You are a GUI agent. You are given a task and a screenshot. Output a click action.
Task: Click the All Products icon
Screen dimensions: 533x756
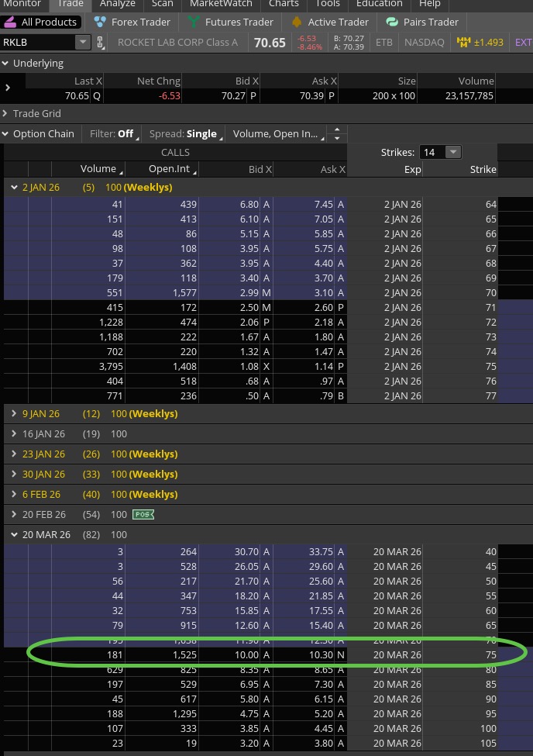(x=11, y=22)
